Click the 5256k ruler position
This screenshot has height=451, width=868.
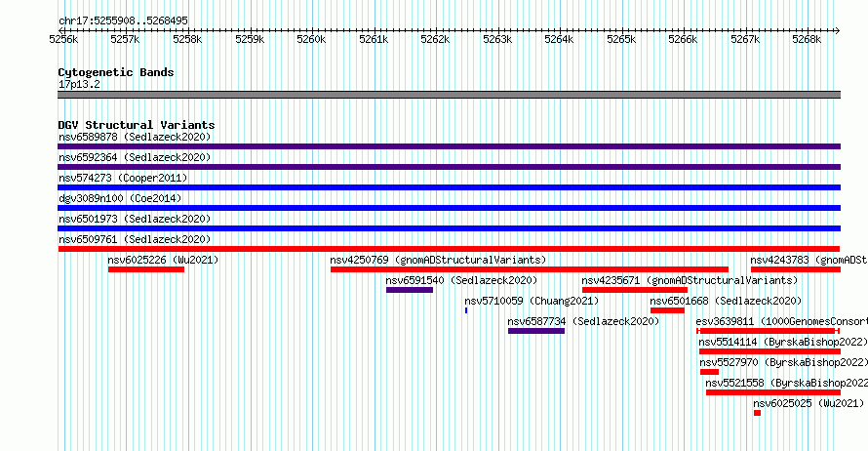(x=63, y=39)
